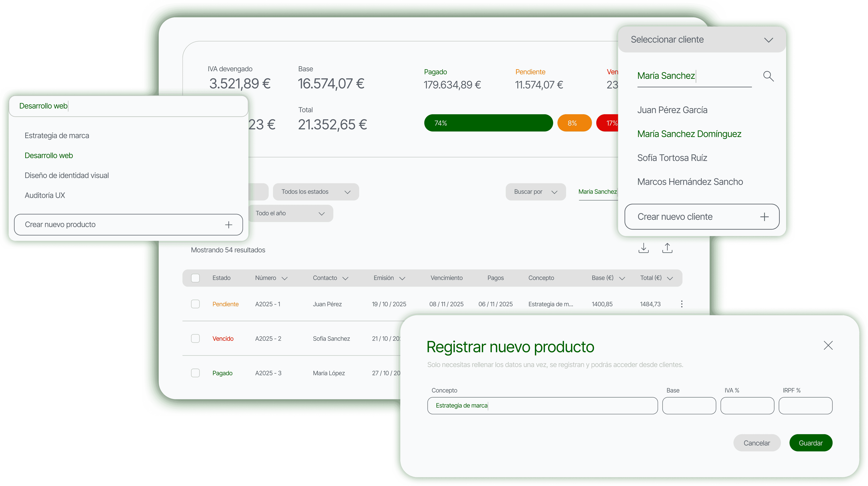The image size is (868, 486).
Task: Check the row for invoice A2025 - 2
Action: pos(196,338)
